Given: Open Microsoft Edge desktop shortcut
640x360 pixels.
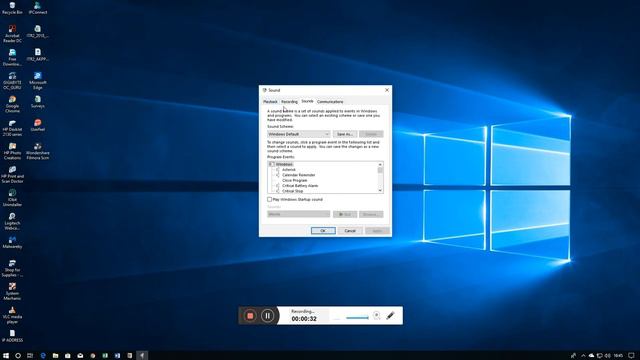Looking at the screenshot, I should coord(38,80).
